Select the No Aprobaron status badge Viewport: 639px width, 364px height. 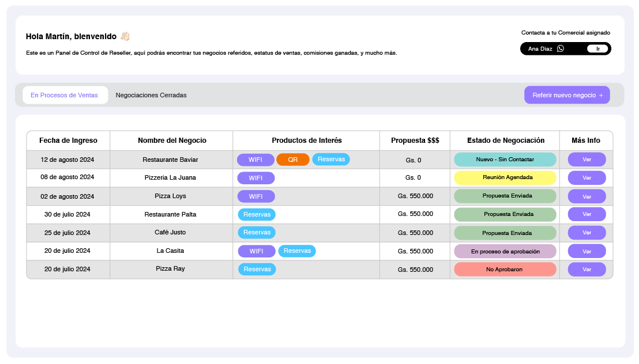(505, 269)
